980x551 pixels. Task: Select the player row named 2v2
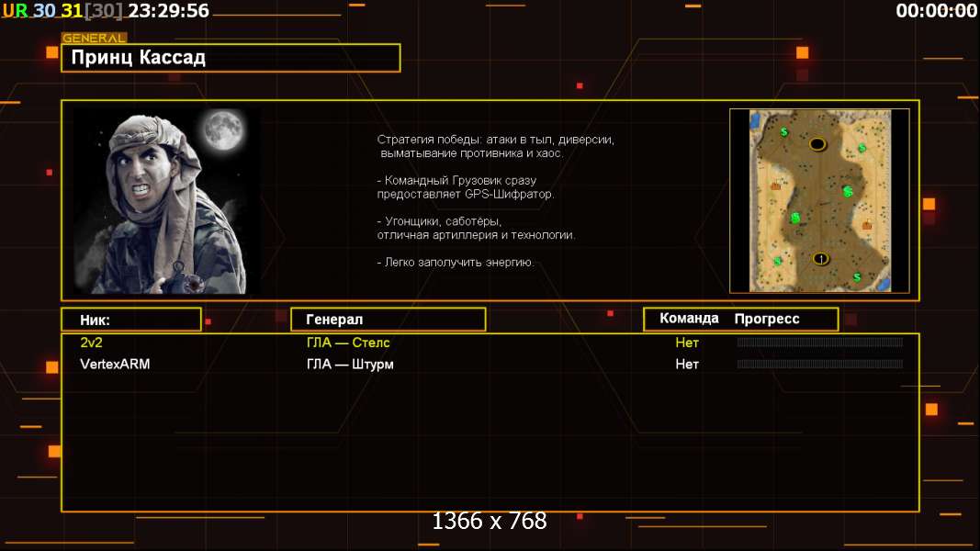tap(490, 343)
